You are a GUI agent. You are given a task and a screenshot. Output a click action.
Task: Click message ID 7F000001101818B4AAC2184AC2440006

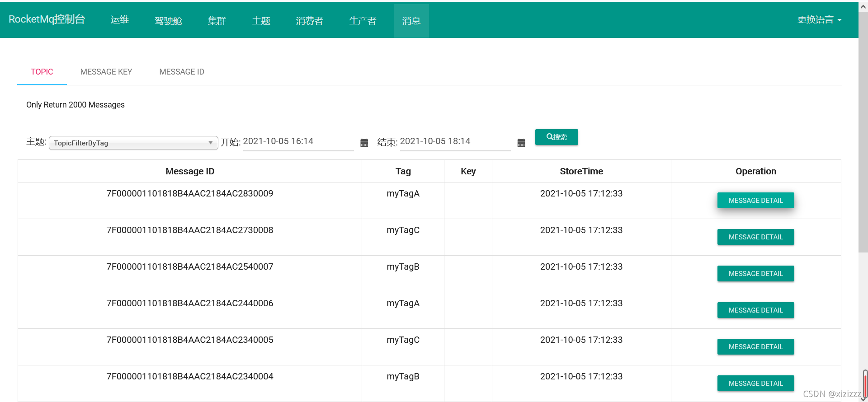tap(190, 303)
